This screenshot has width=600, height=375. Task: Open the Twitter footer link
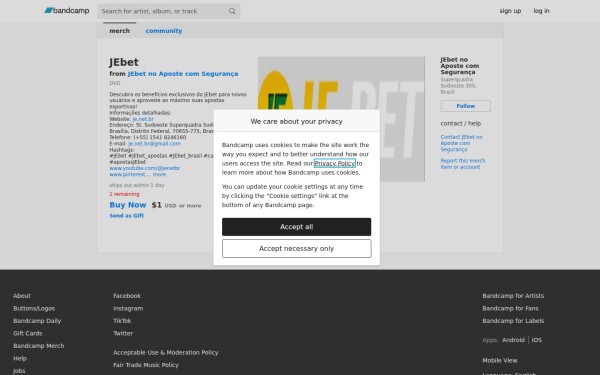(123, 333)
